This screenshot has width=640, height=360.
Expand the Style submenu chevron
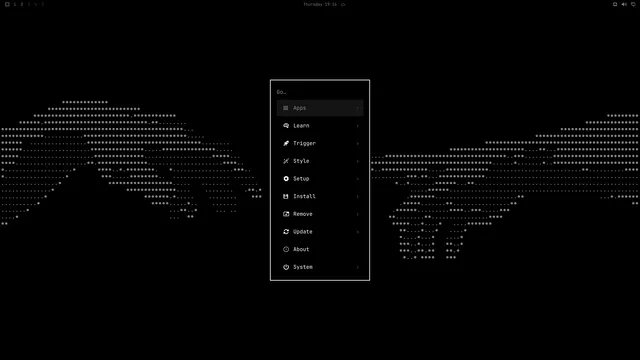coord(358,161)
